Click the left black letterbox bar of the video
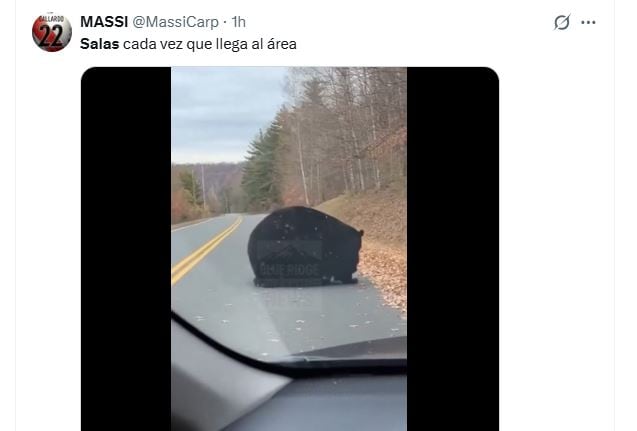The width and height of the screenshot is (637, 431). click(126, 249)
